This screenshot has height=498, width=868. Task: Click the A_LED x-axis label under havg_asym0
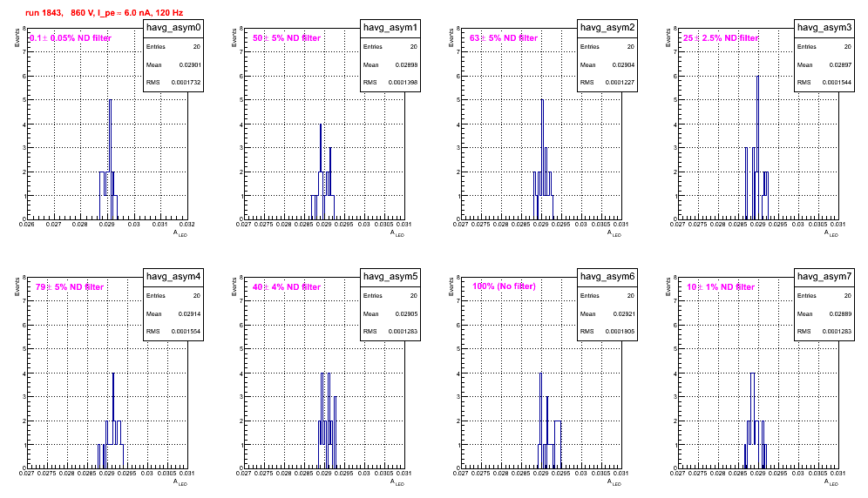click(x=180, y=233)
